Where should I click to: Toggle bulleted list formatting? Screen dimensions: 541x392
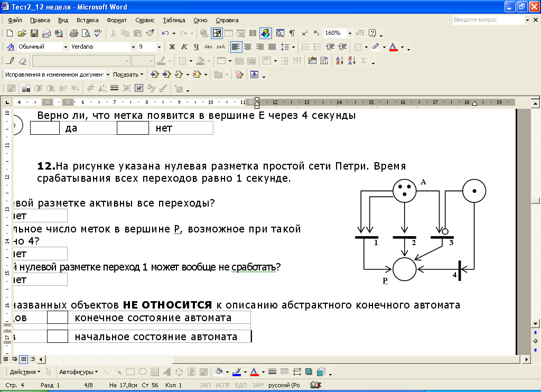coord(318,47)
